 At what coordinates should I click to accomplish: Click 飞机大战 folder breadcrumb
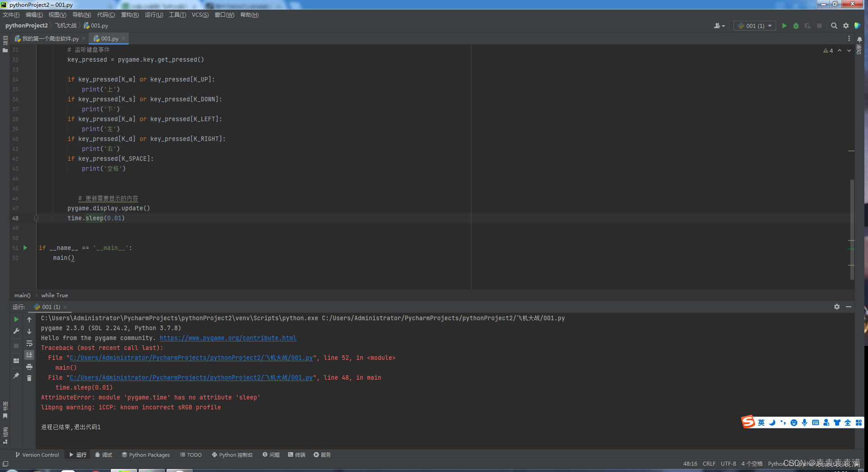66,26
